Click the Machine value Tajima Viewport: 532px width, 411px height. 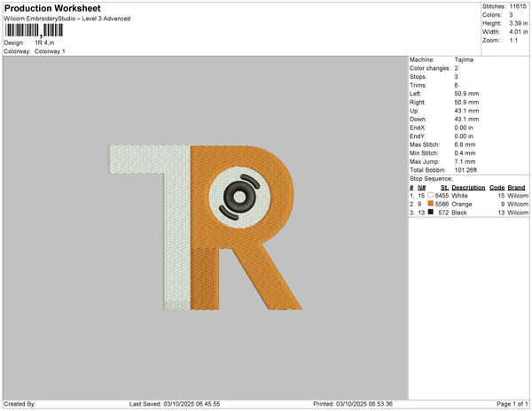pyautogui.click(x=464, y=59)
